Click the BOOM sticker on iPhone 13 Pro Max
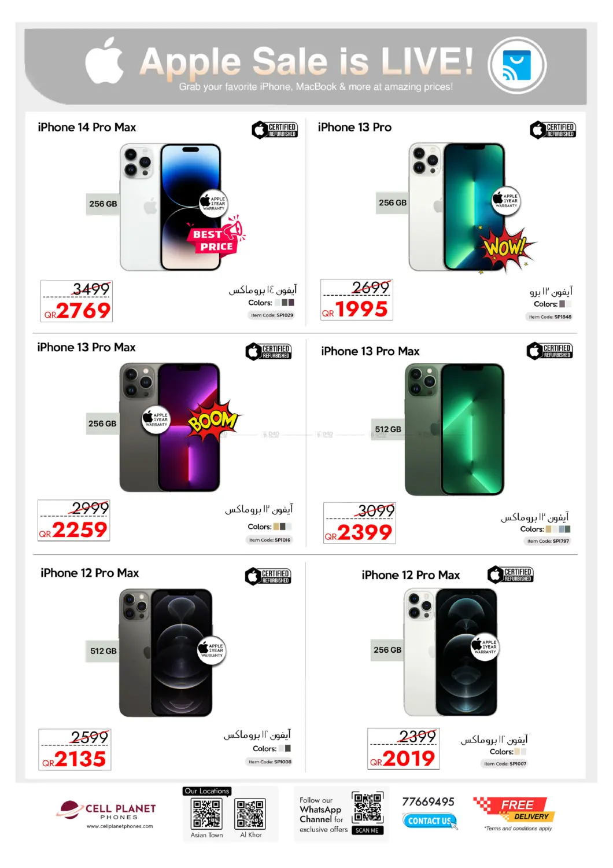Screen dimensions: 613x868 (213, 420)
